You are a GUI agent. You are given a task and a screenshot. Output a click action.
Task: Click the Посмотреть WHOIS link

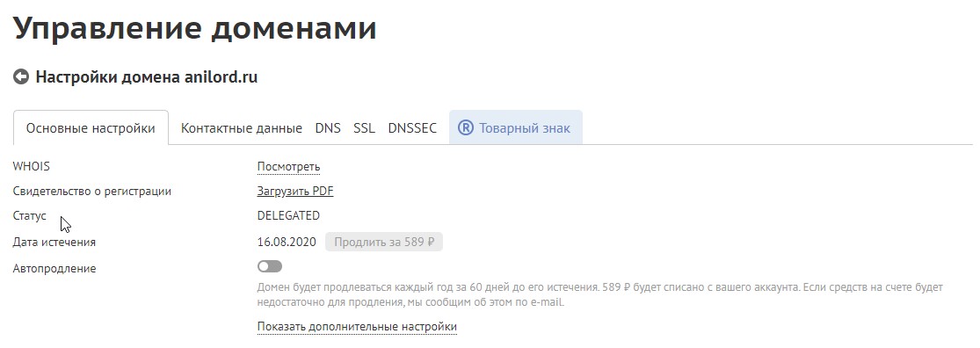289,167
